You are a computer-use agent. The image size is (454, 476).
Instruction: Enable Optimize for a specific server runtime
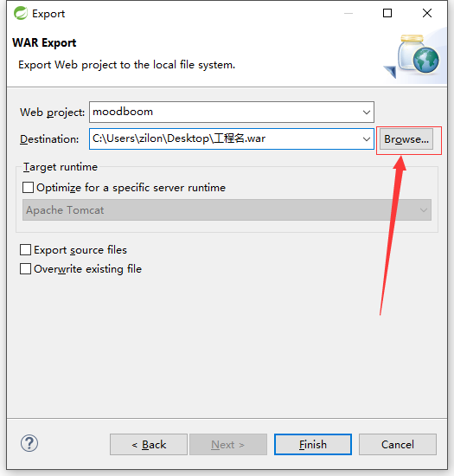pyautogui.click(x=28, y=187)
